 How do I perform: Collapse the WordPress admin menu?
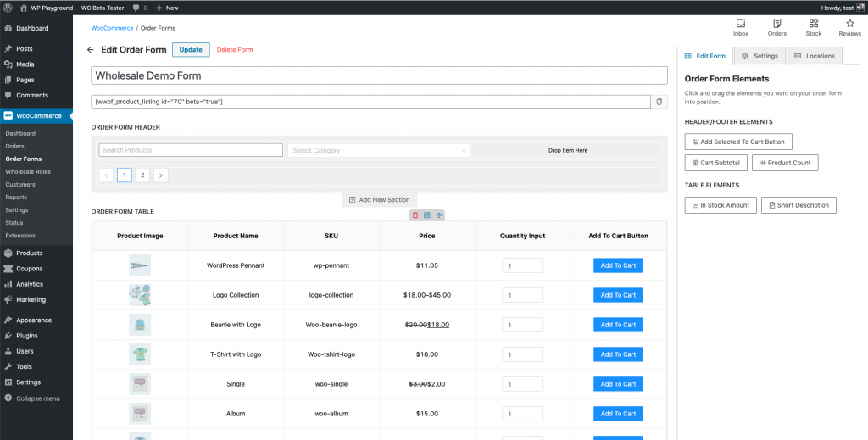32,398
